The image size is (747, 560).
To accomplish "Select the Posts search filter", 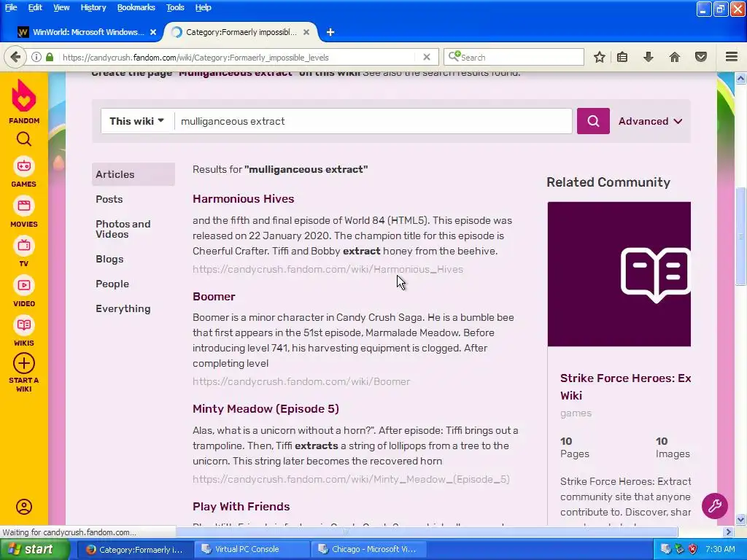I will pyautogui.click(x=109, y=199).
